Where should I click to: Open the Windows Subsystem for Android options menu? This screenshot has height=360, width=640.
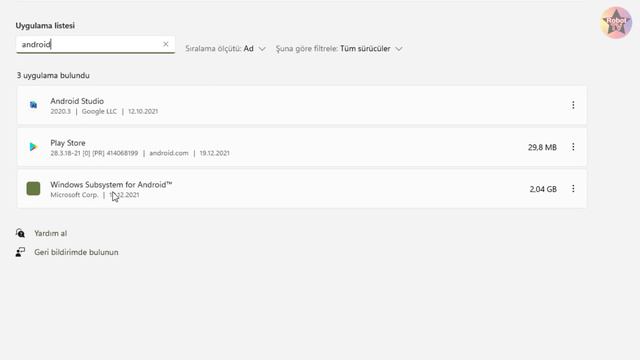tap(573, 189)
